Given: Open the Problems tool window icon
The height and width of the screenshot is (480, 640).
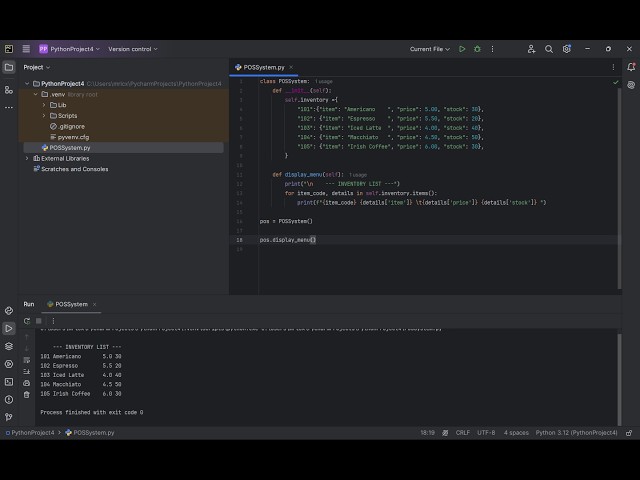Looking at the screenshot, I should [x=9, y=400].
